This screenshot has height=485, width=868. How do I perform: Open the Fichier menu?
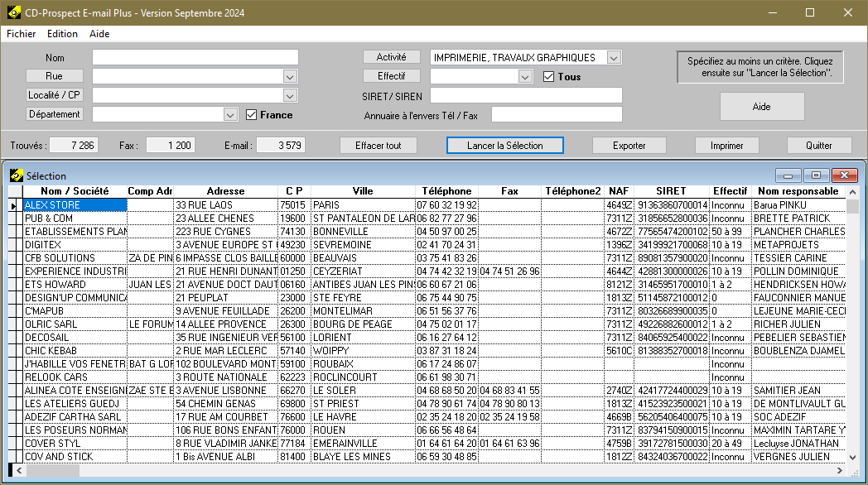pyautogui.click(x=22, y=34)
